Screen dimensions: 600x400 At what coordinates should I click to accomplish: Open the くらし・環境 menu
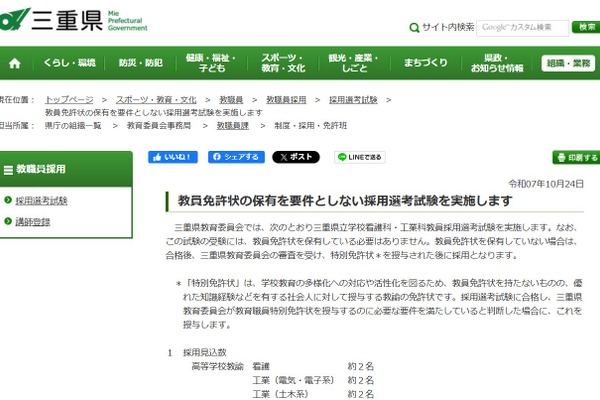[x=69, y=63]
